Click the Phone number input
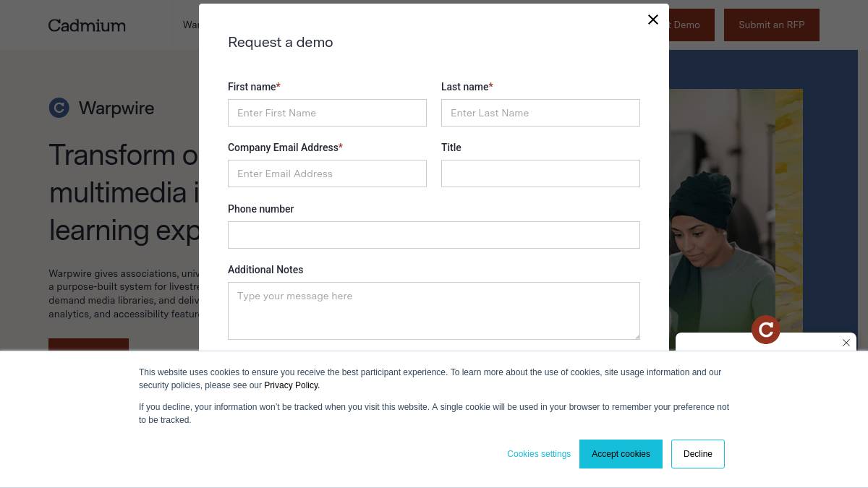868x488 pixels. pos(434,235)
